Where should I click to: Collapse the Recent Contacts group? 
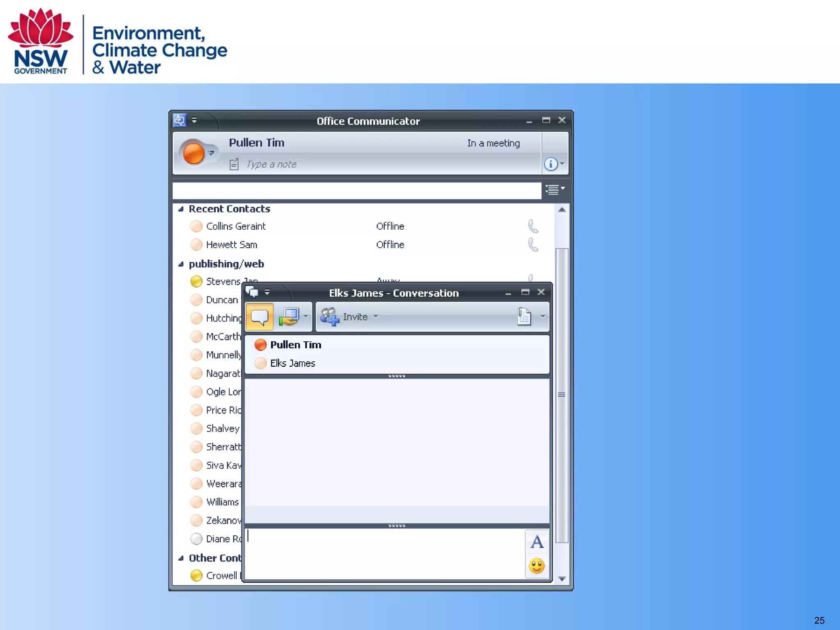tap(181, 209)
